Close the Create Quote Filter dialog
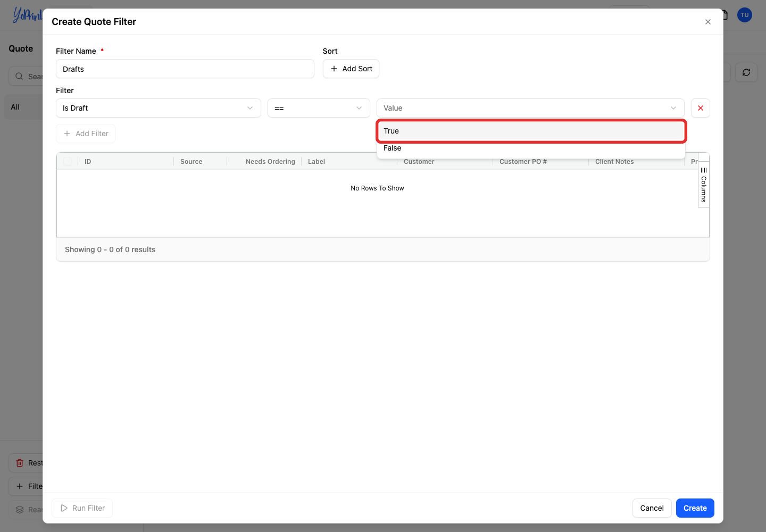The height and width of the screenshot is (532, 766). 707,22
